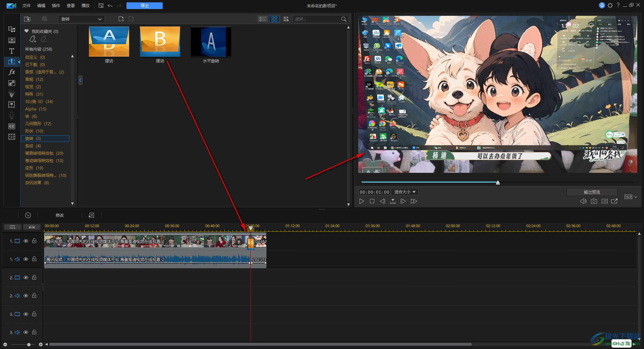Toggle visibility of audio track 1

(x=26, y=259)
